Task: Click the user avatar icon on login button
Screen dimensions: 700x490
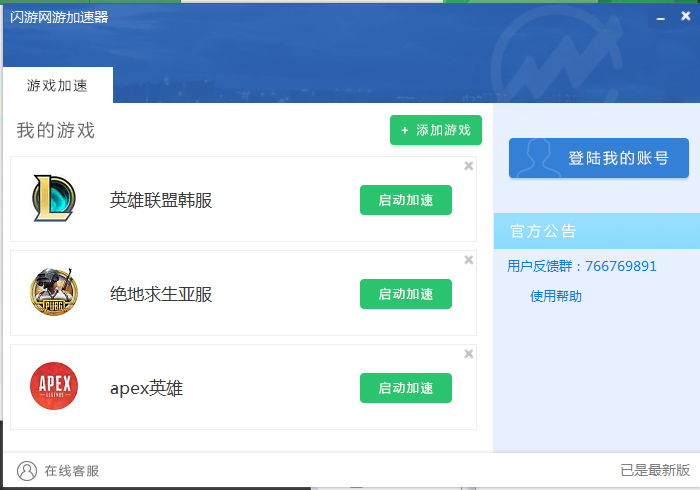Action: tap(534, 158)
